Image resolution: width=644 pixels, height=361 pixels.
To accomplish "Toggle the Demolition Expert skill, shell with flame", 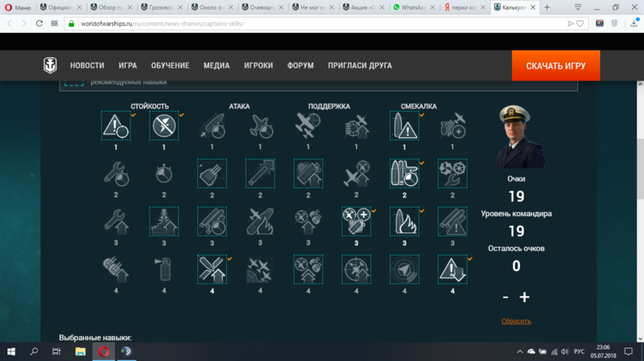I will click(x=404, y=222).
